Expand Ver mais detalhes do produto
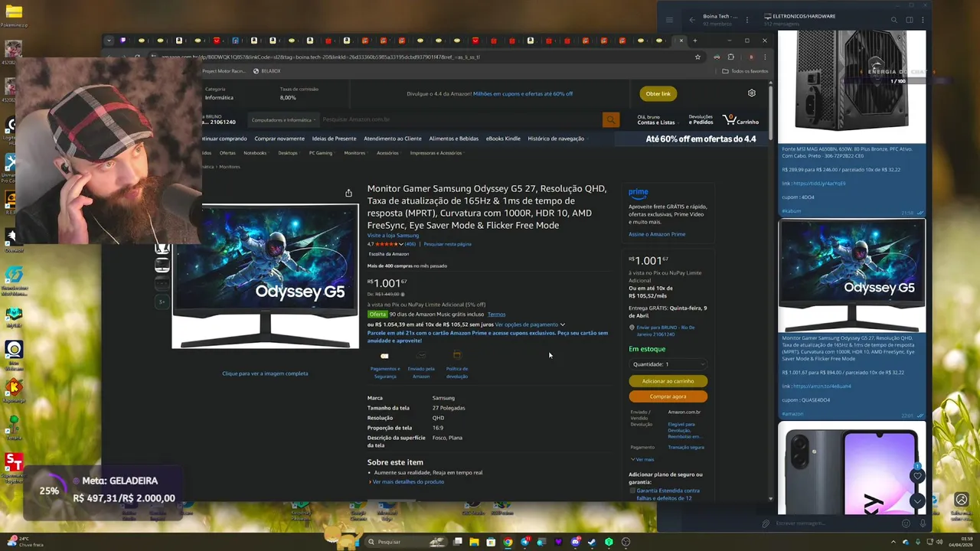The height and width of the screenshot is (551, 980). click(x=407, y=481)
